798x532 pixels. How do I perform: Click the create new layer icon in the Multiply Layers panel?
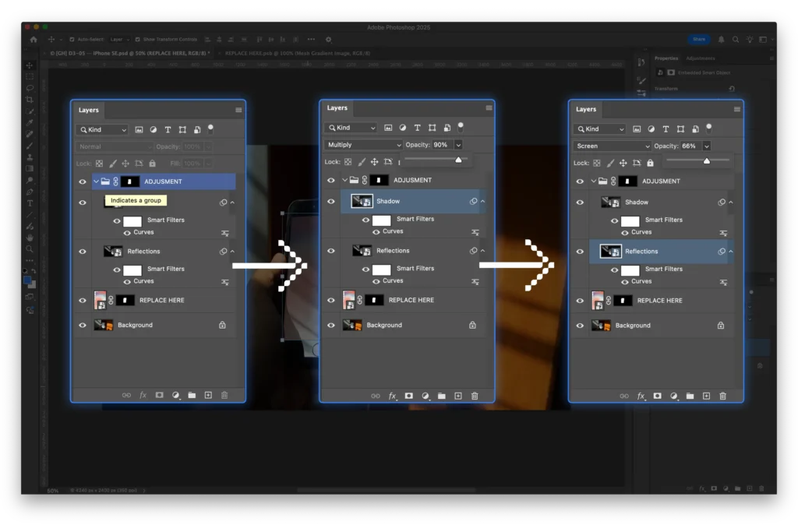[x=458, y=396]
